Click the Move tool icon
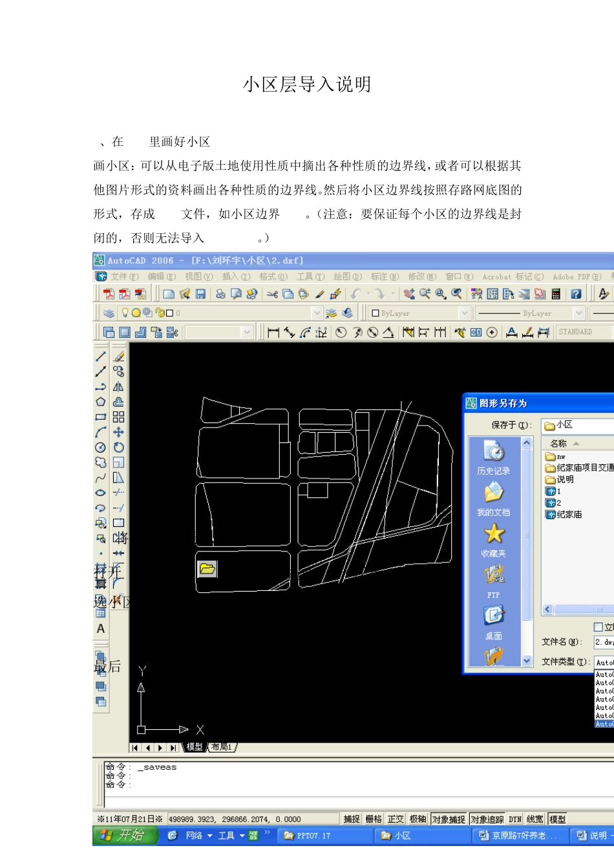614x868 pixels. [x=118, y=432]
